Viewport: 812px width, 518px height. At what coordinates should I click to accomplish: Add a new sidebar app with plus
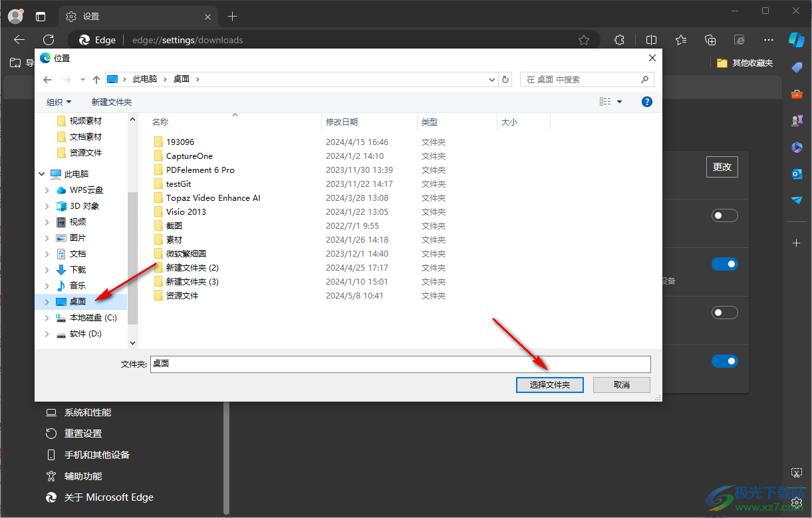click(x=797, y=243)
